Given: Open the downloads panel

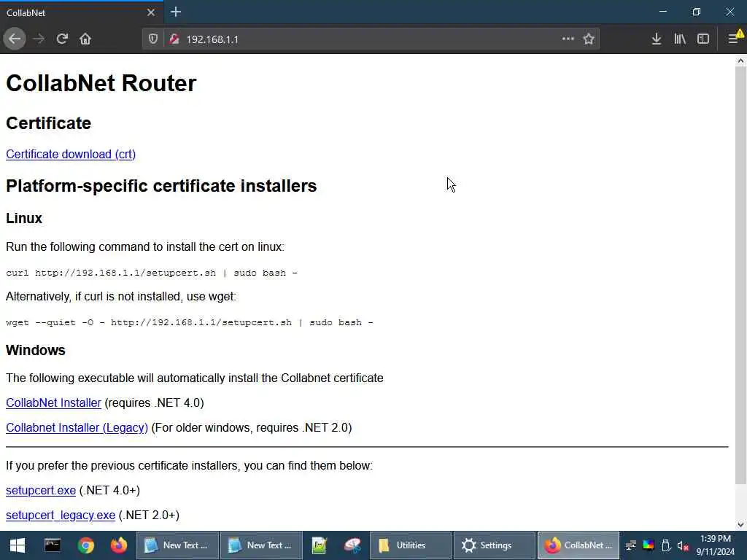Looking at the screenshot, I should [x=657, y=39].
